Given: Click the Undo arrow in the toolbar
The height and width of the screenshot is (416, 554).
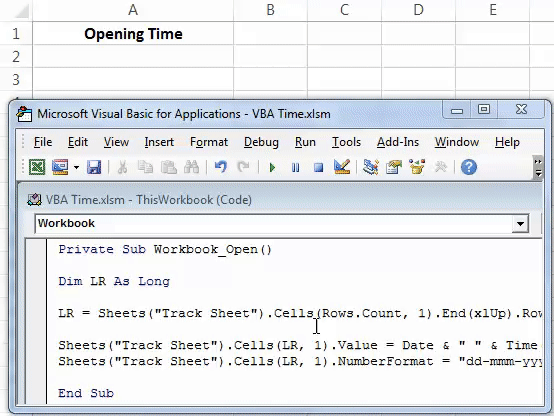Looking at the screenshot, I should [x=221, y=167].
